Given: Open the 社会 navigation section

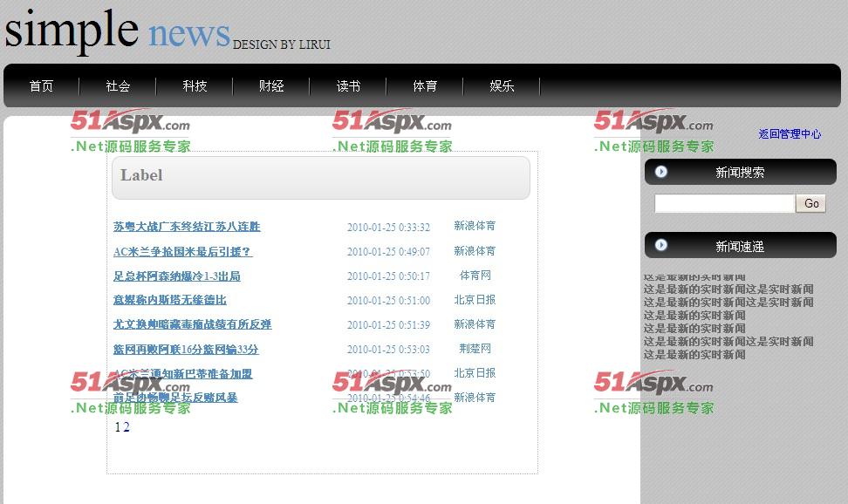Looking at the screenshot, I should point(118,86).
